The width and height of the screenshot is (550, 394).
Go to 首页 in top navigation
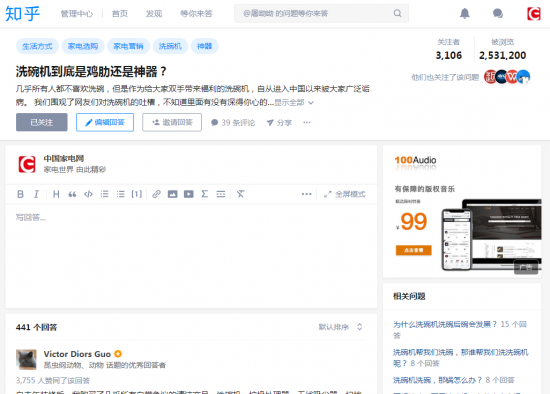point(120,14)
